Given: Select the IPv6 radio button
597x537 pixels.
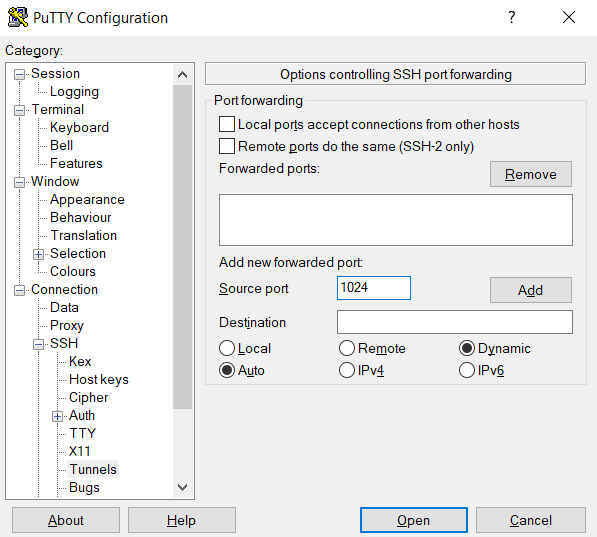Looking at the screenshot, I should click(x=467, y=370).
